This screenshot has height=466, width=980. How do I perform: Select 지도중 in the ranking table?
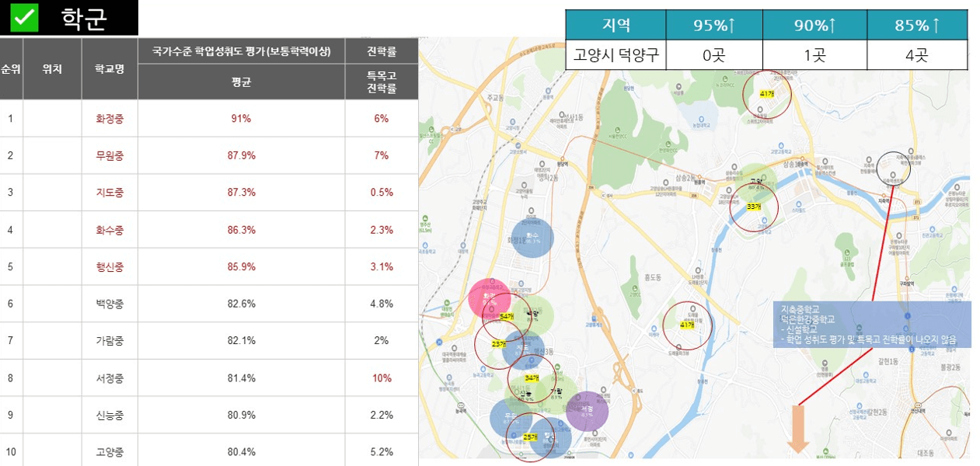108,191
